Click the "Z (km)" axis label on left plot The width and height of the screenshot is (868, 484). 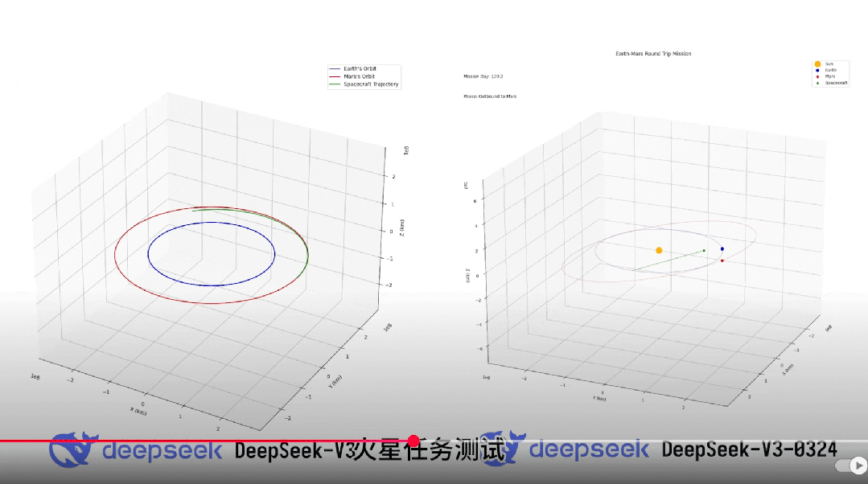pyautogui.click(x=402, y=228)
